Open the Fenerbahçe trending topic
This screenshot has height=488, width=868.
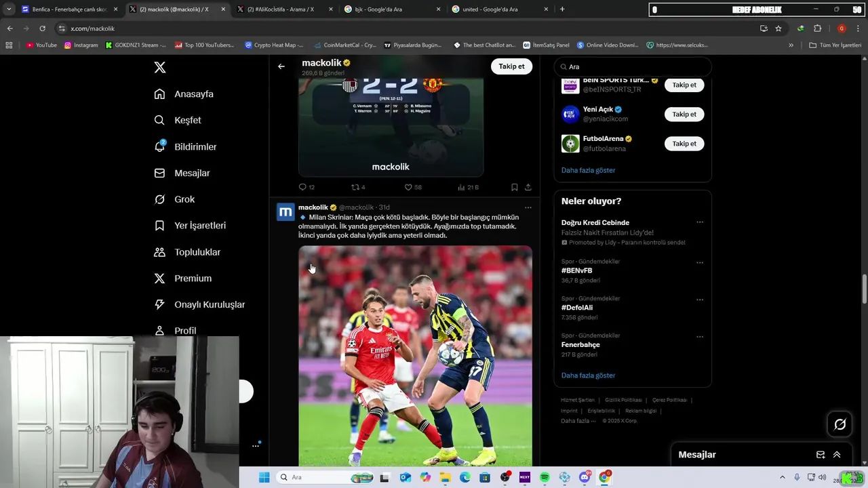pos(580,345)
